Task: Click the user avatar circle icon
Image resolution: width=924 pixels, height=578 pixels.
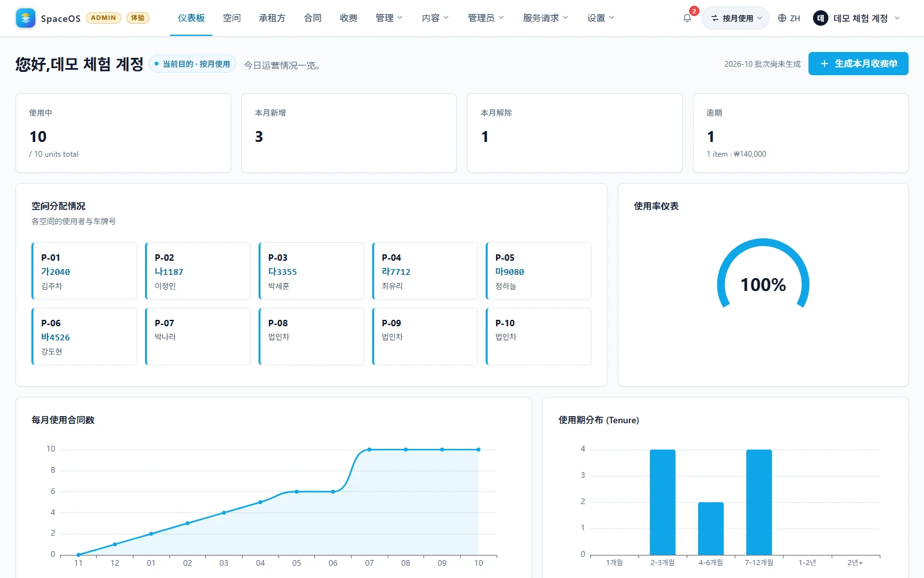Action: 820,18
